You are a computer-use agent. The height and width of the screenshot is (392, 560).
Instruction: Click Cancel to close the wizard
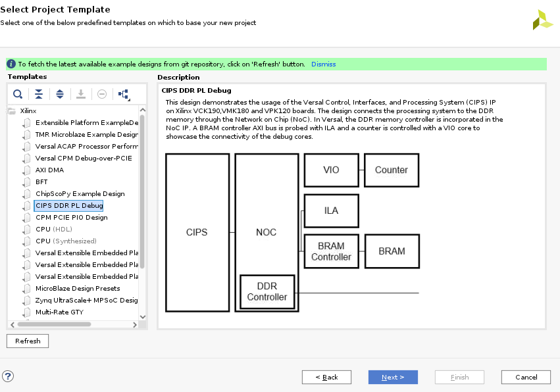click(525, 377)
